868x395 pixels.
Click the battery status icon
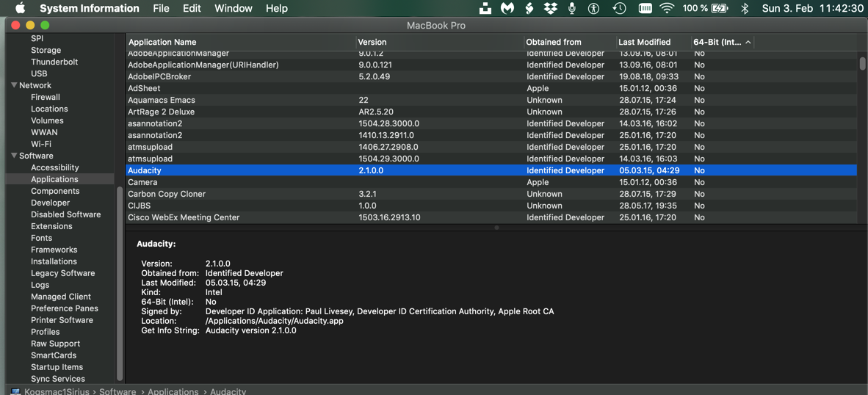click(x=720, y=8)
